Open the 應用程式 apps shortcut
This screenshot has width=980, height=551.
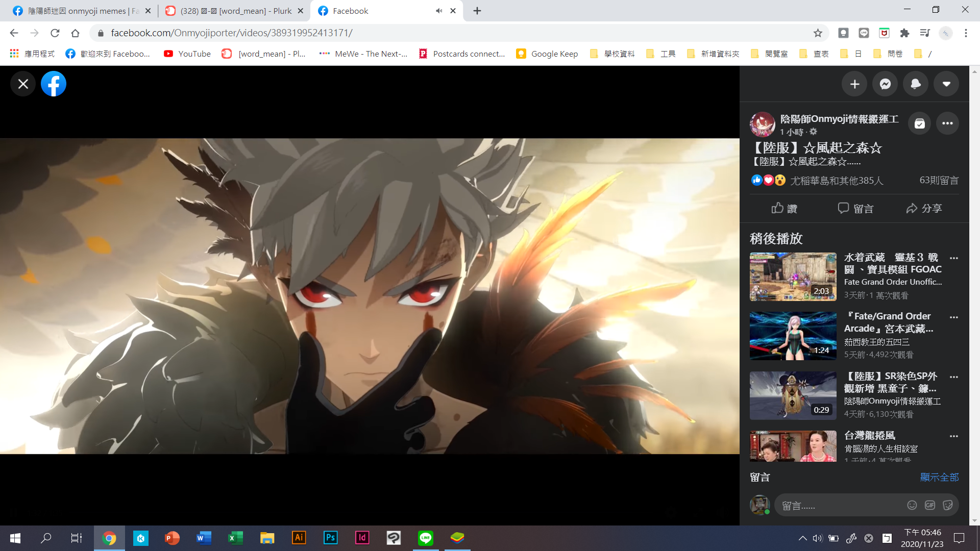point(32,54)
